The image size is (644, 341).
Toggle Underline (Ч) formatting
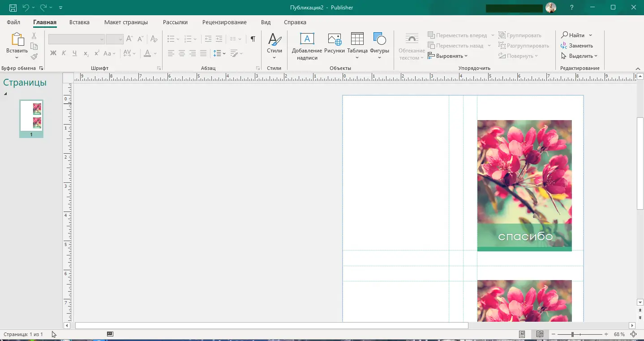pos(75,53)
